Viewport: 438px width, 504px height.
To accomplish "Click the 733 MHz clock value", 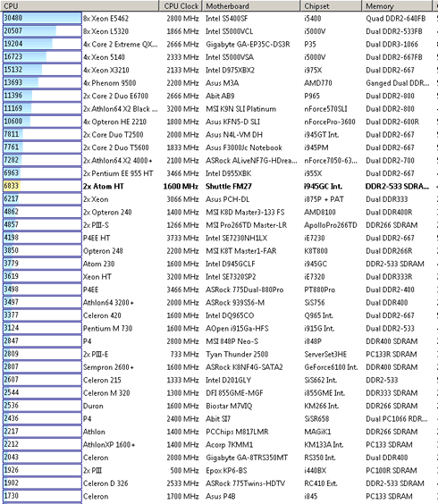I will point(184,354).
